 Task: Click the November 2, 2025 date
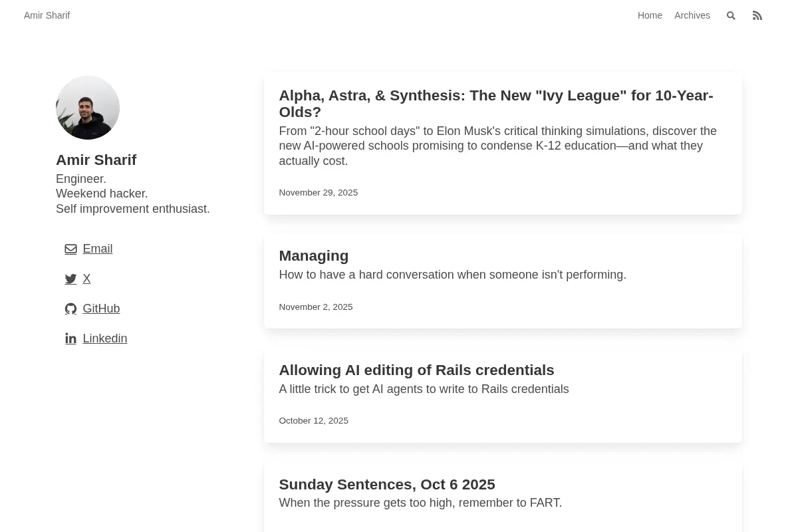point(315,307)
